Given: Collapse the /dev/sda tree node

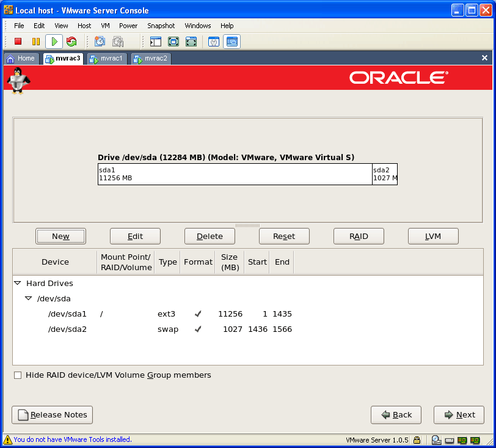Looking at the screenshot, I should [29, 299].
